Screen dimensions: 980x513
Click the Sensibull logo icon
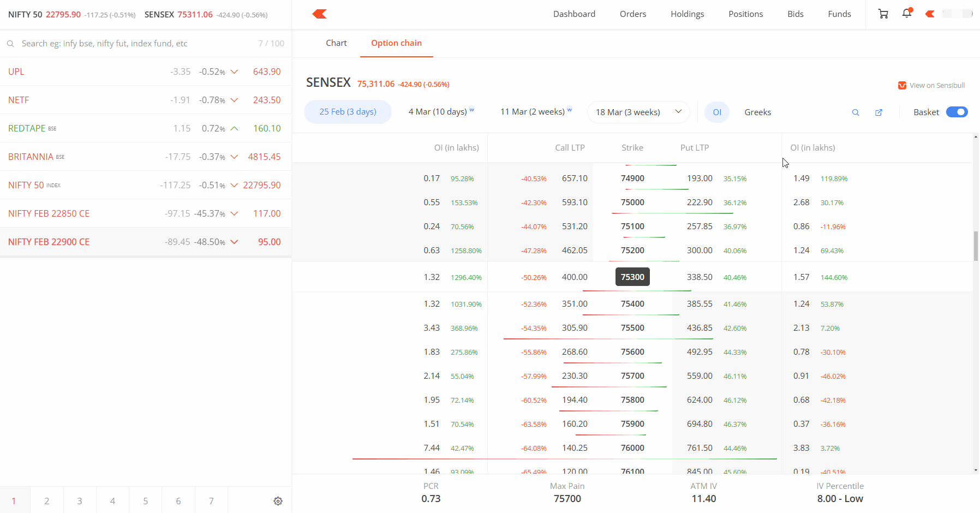(x=902, y=85)
